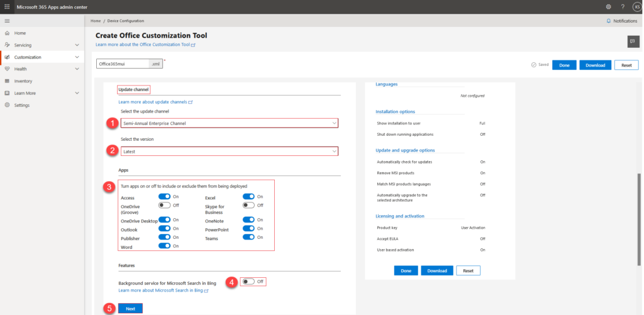Viewport: 644px width, 315px height.
Task: Click the top Download button
Action: coord(596,65)
